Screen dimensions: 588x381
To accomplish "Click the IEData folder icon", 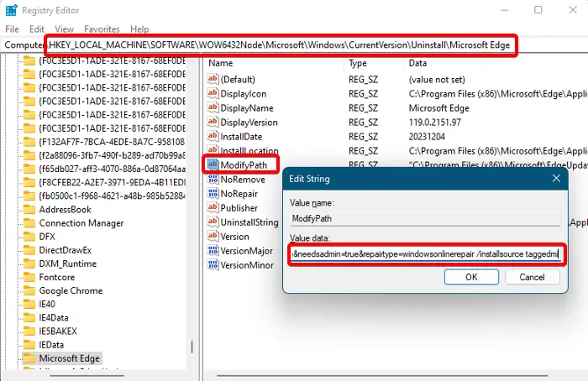I will [29, 344].
